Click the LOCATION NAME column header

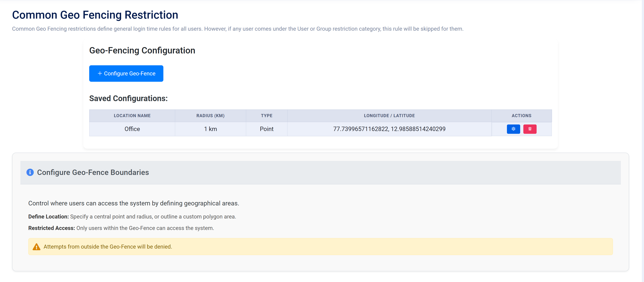[x=132, y=115]
